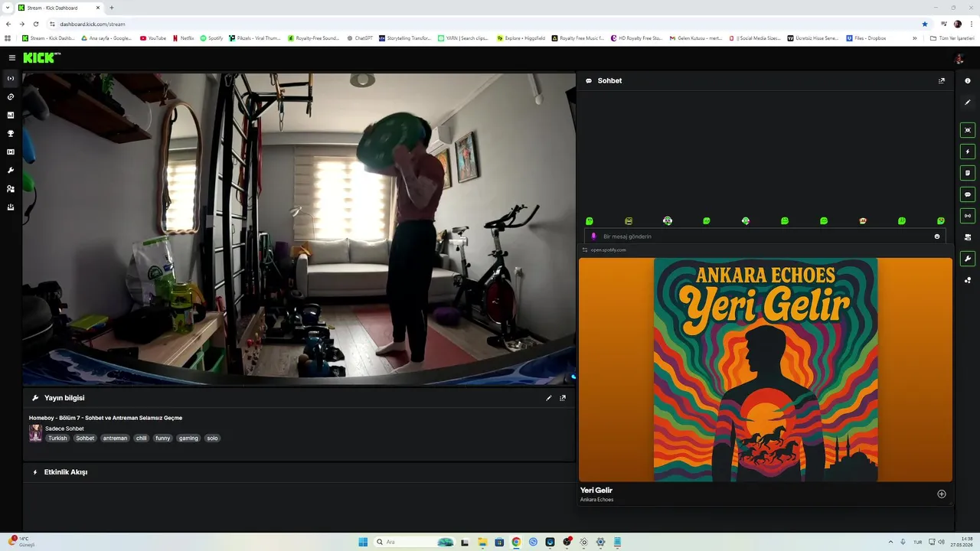Open the Netflix bookmark

tap(184, 38)
